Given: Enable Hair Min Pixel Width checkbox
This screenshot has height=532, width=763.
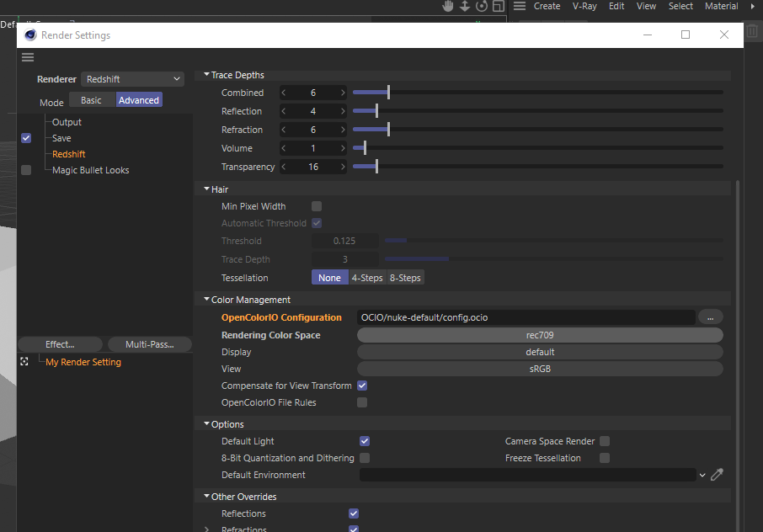Looking at the screenshot, I should pos(317,206).
